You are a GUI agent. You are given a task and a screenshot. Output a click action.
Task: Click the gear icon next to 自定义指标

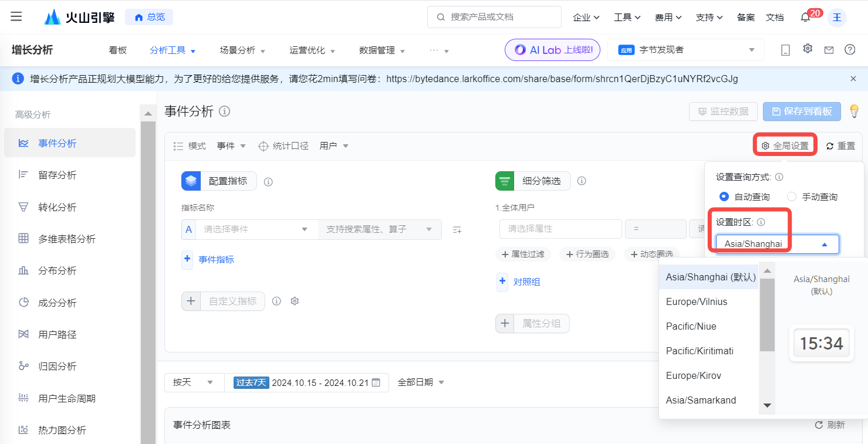point(295,301)
